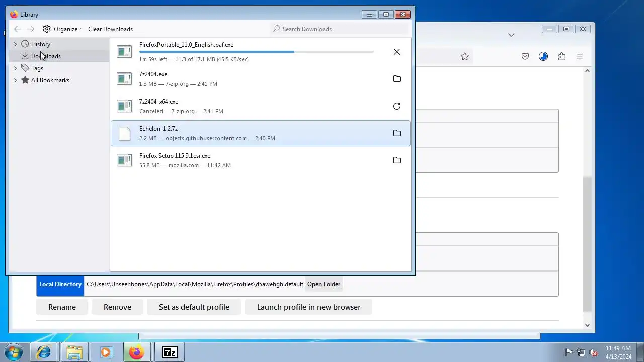This screenshot has width=644, height=362.
Task: Click the FirefoxPortable_11.0_English.paf.exe file name
Action: pos(186,45)
